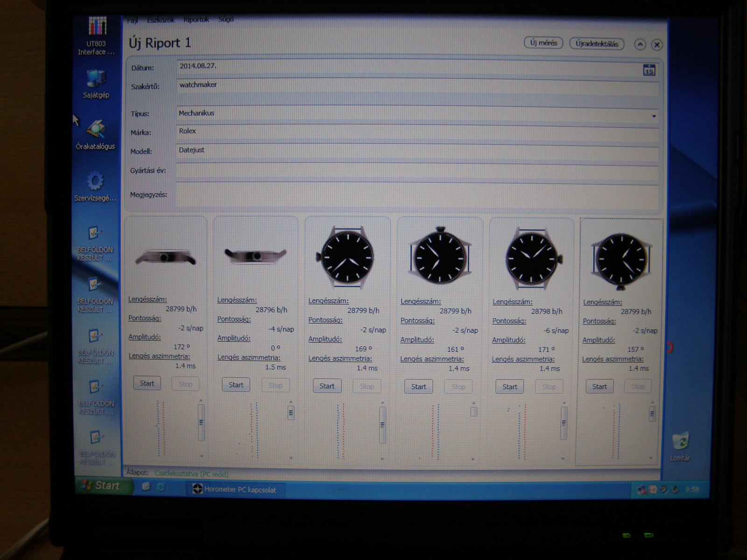
Task: Collapse the report with the up-arrow circle button
Action: pyautogui.click(x=640, y=44)
